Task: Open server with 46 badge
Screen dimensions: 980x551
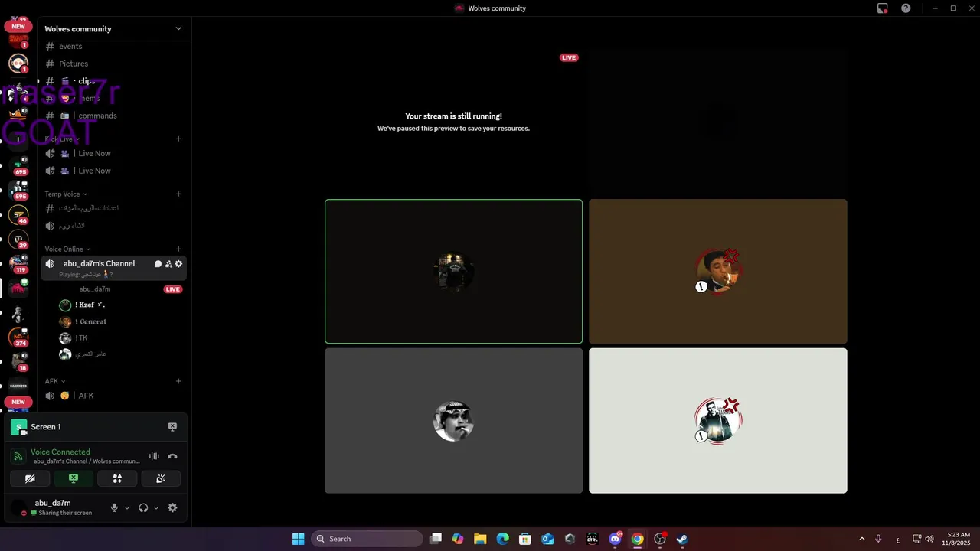Action: (18, 215)
